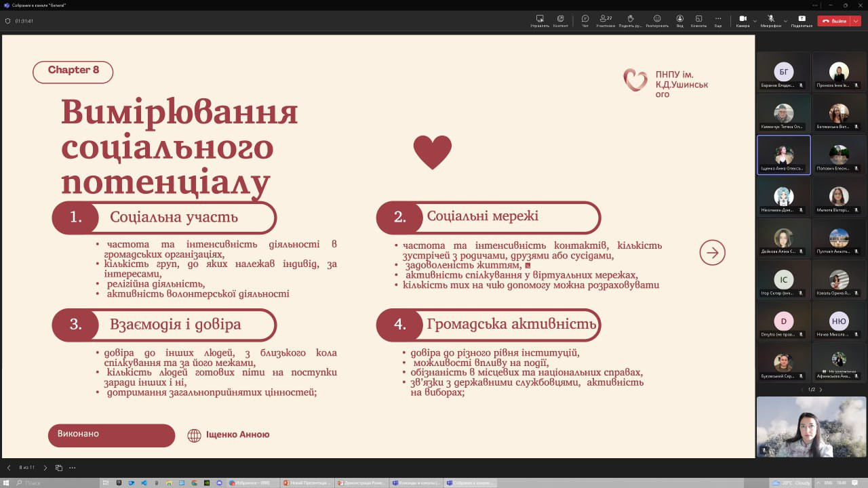
Task: Switch to Собрание в канале taskbar item
Action: tap(470, 483)
